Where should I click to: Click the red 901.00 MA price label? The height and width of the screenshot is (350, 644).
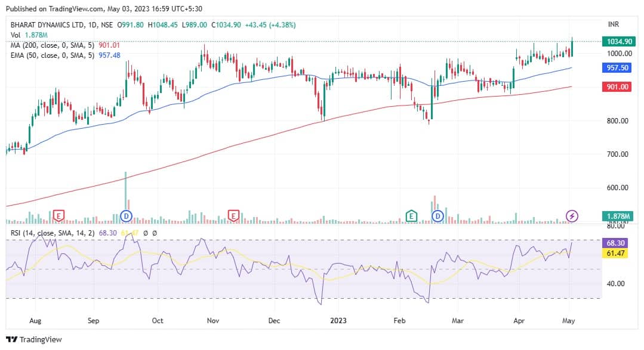618,87
